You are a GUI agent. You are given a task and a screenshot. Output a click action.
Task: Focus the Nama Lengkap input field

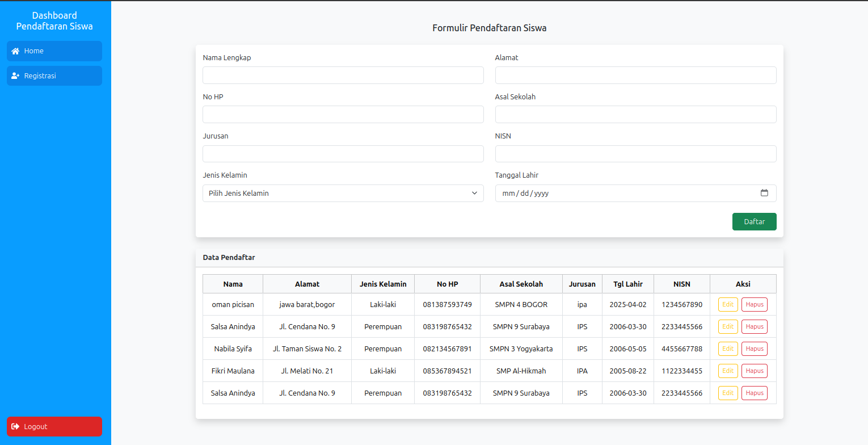click(343, 75)
